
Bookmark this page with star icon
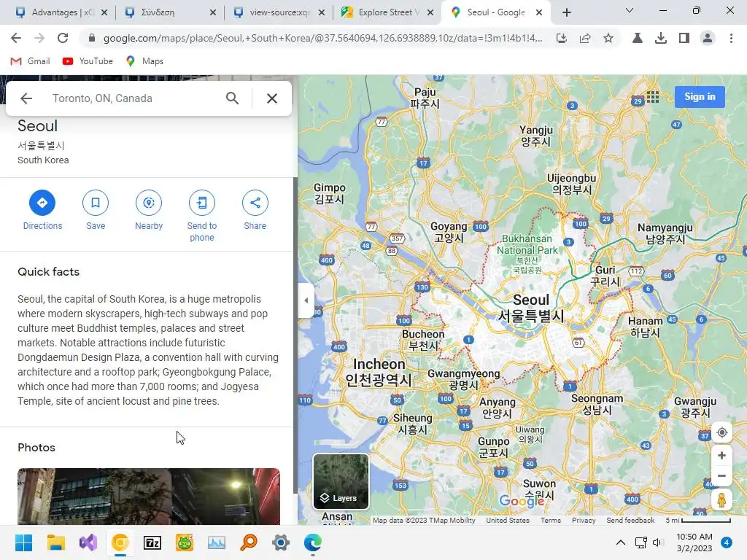pos(608,38)
